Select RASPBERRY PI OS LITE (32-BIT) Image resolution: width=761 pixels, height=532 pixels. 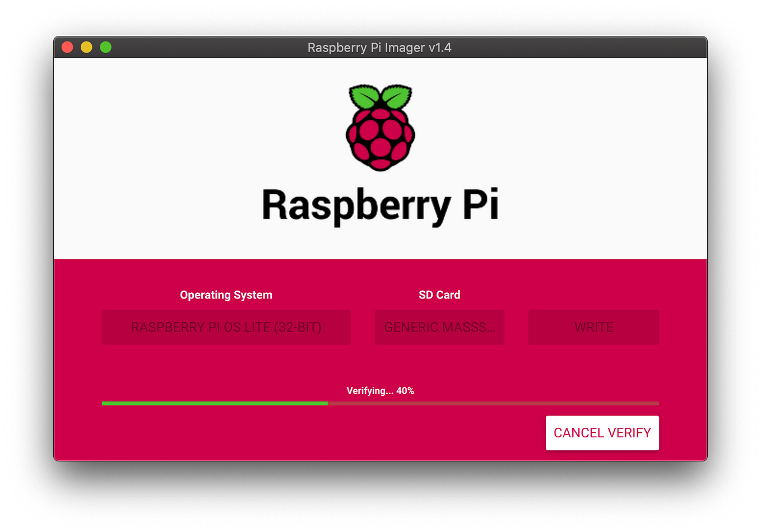(226, 327)
